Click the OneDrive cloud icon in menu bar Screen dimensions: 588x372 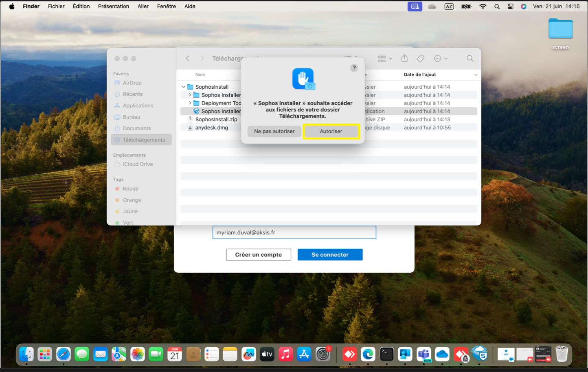pos(432,6)
